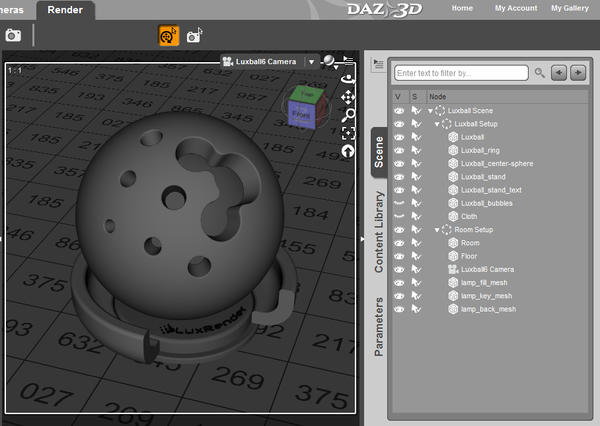
Task: Click the spot render camera tool icon
Action: coord(194,35)
